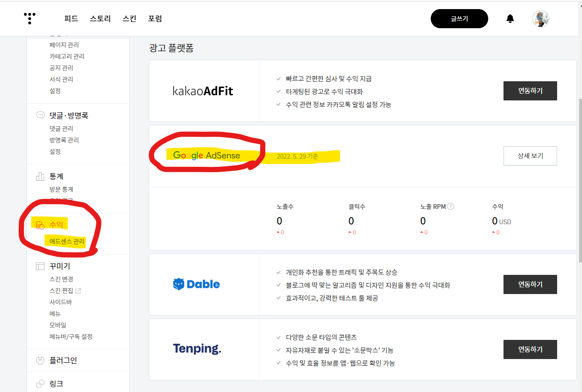Click the help icon next to 노출 RPM
Image resolution: width=582 pixels, height=392 pixels.
[450, 207]
